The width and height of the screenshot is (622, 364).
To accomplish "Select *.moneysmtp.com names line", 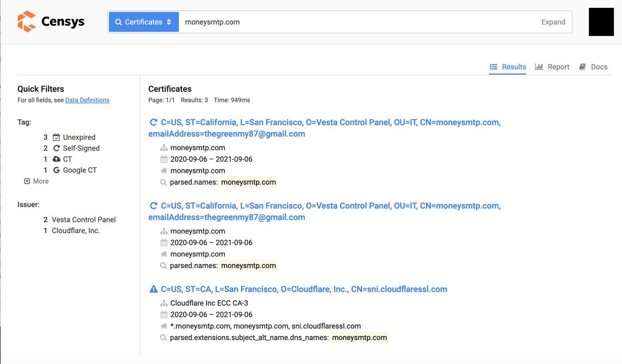I will tap(266, 326).
